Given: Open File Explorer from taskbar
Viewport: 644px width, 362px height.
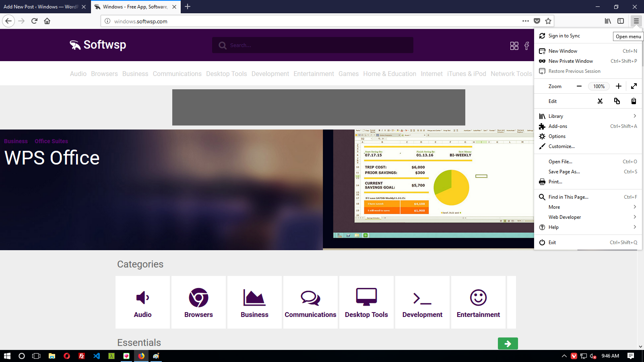Looking at the screenshot, I should [52, 356].
